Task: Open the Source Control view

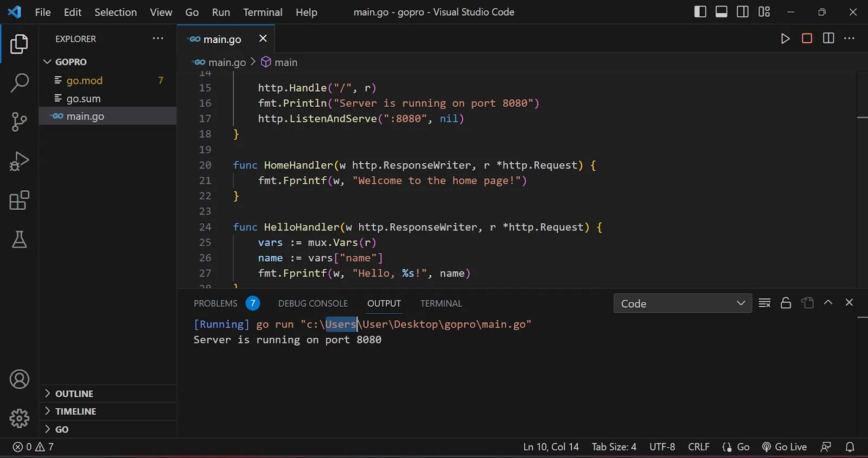Action: [20, 122]
